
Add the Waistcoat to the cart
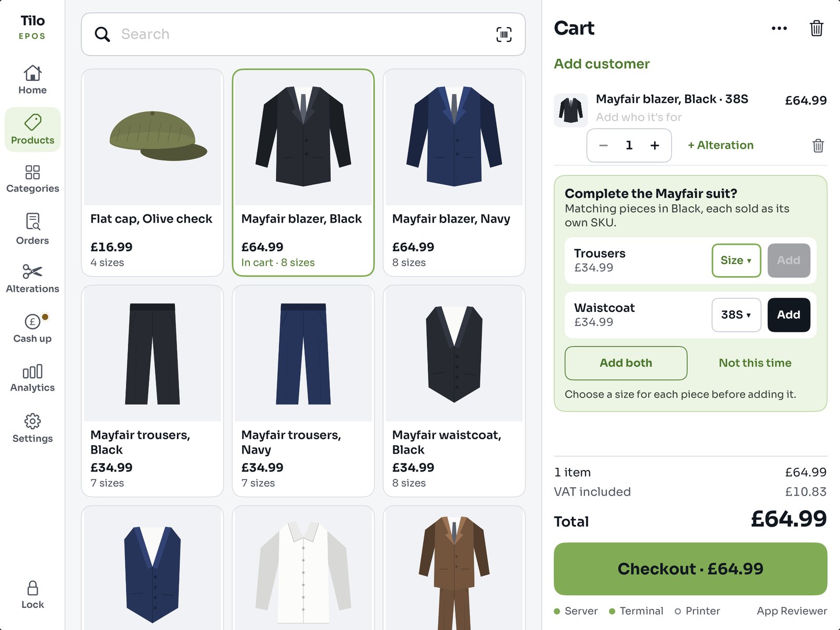789,315
